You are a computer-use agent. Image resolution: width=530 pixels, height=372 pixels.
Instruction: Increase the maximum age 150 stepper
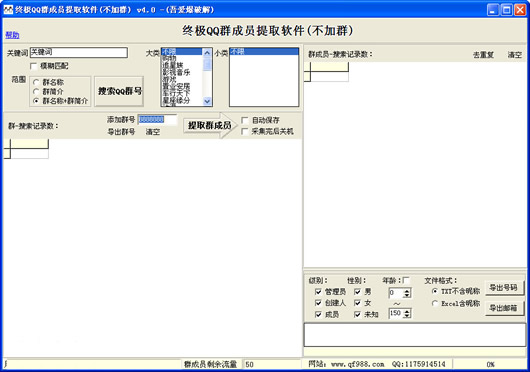pyautogui.click(x=407, y=311)
